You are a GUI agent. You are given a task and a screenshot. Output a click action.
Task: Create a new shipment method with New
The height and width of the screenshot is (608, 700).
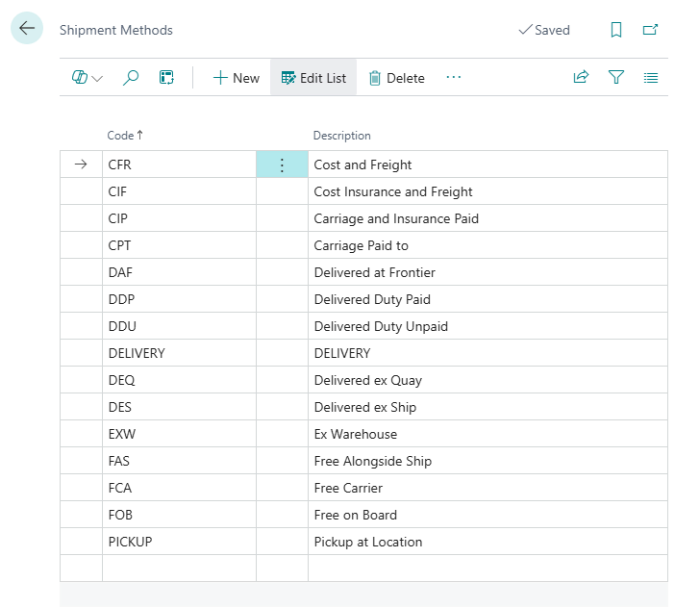236,78
